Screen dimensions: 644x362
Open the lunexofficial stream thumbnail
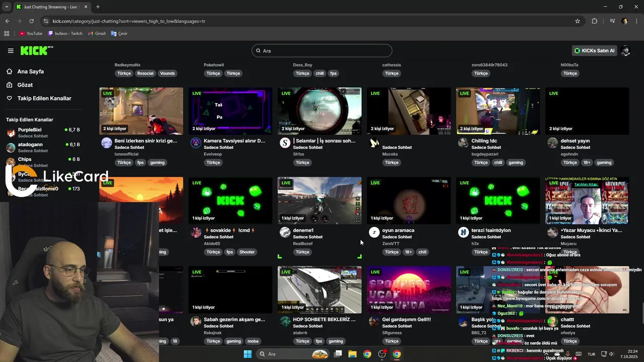click(141, 111)
